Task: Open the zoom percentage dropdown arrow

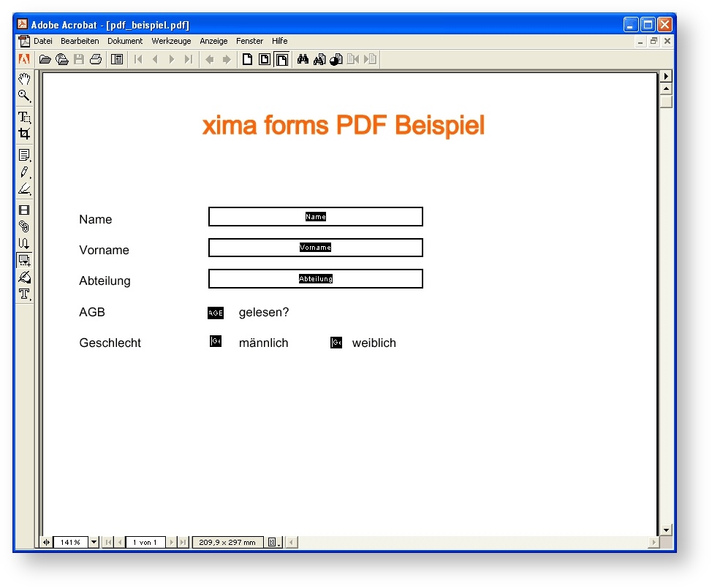Action: pyautogui.click(x=94, y=543)
